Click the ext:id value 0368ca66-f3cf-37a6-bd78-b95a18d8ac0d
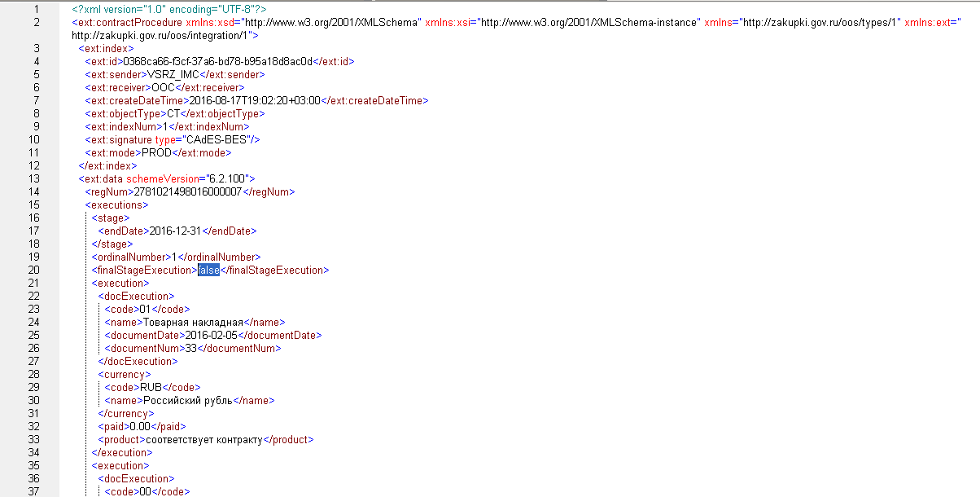 (x=218, y=61)
